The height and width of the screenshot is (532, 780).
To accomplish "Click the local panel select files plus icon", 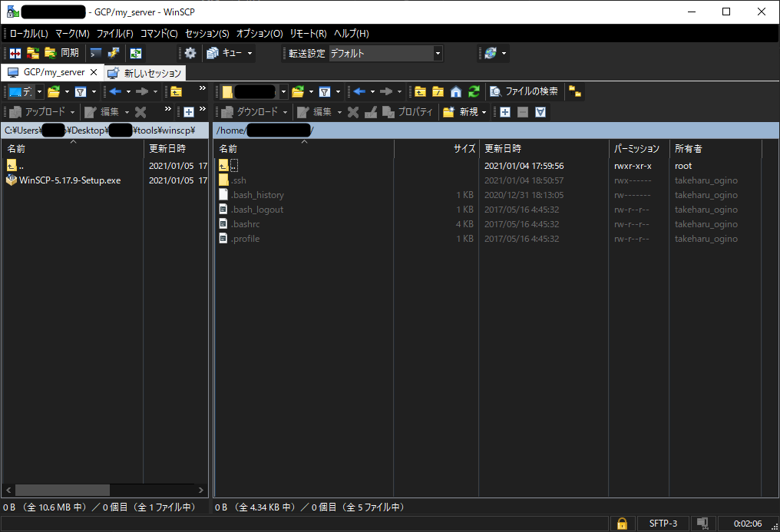I will 189,112.
